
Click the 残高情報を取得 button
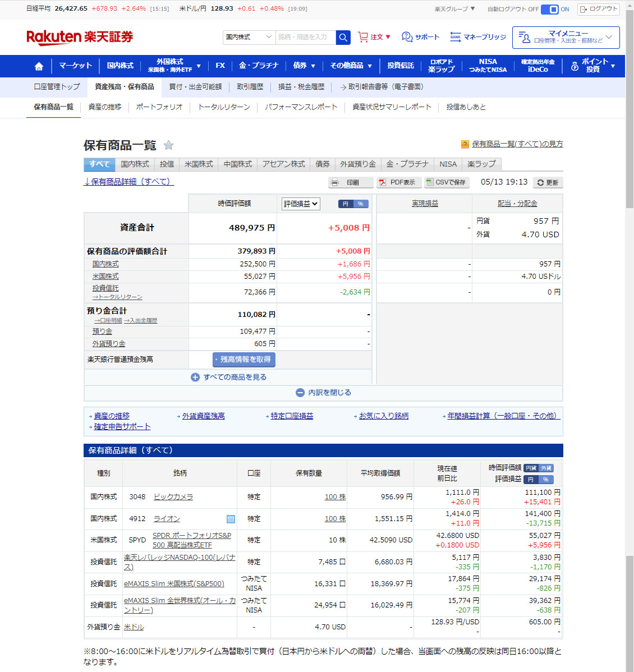point(244,359)
